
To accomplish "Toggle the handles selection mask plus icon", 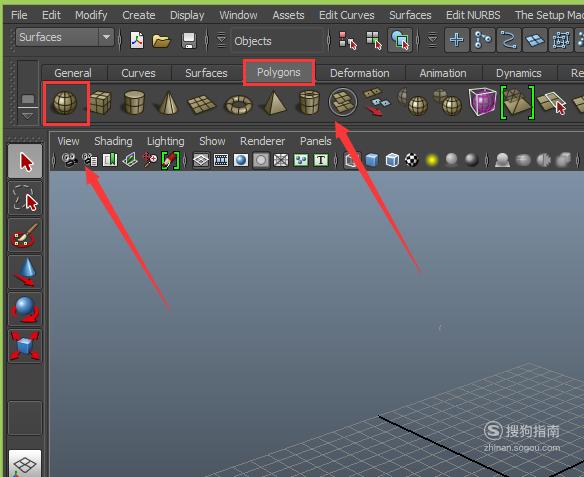I will tap(456, 40).
